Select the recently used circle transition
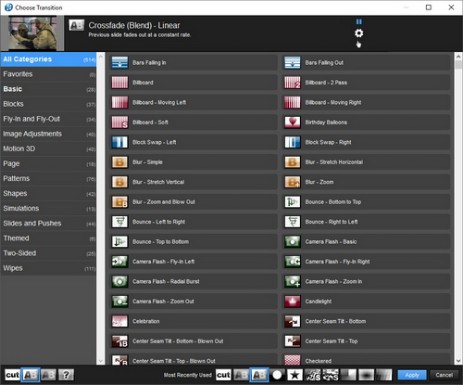 pyautogui.click(x=277, y=375)
